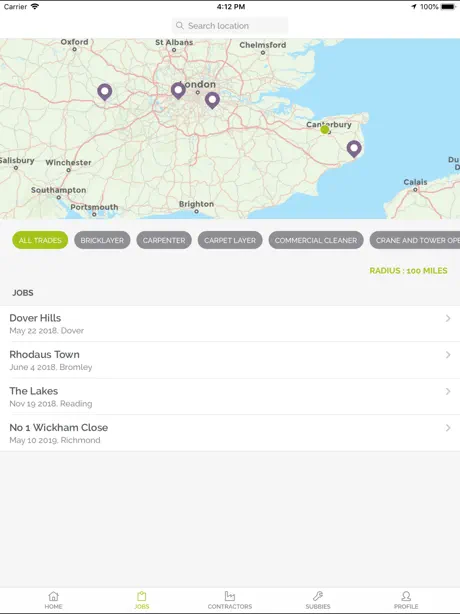Open the No 1 Wickham Close job
This screenshot has width=460, height=614.
click(230, 433)
